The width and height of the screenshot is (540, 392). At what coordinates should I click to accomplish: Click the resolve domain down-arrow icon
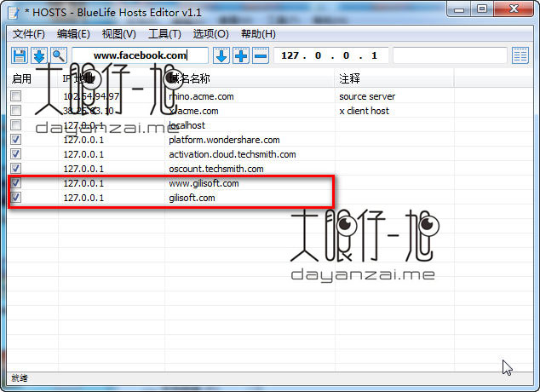pyautogui.click(x=221, y=55)
